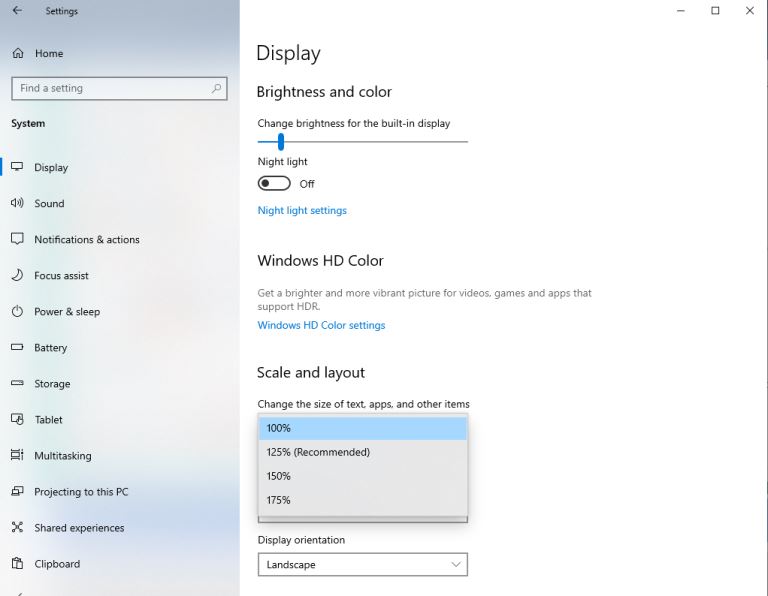Maximize the Settings window
The width and height of the screenshot is (768, 596).
coord(715,10)
